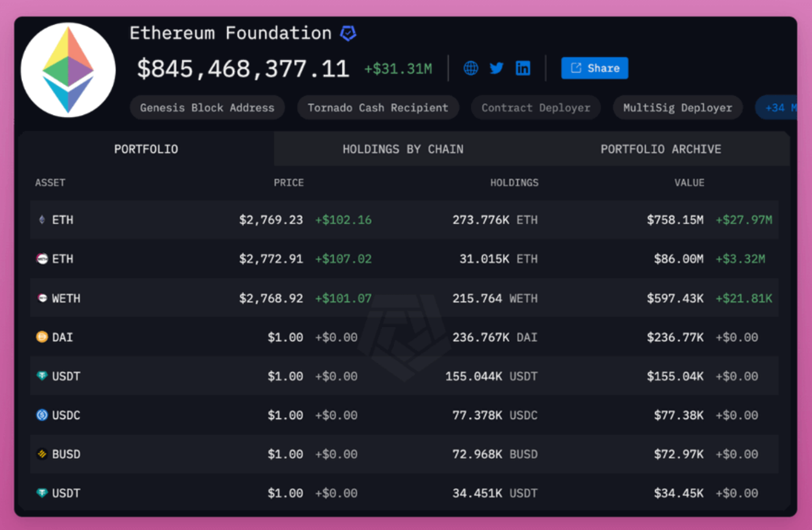This screenshot has height=530, width=812.
Task: Click the +$21.81K value change
Action: [744, 298]
